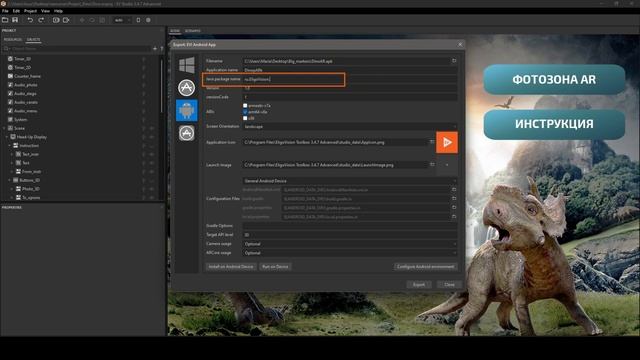Browse for Application Icon file
Image resolution: width=640 pixels, height=360 pixels.
[432, 142]
